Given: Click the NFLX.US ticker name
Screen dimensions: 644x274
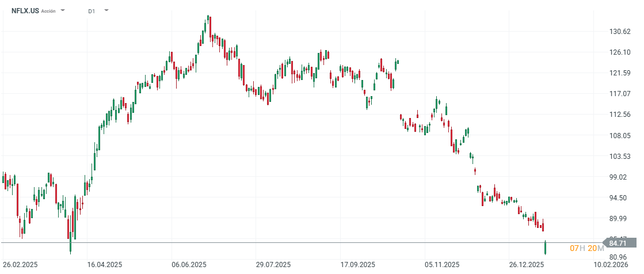Looking at the screenshot, I should point(25,11).
